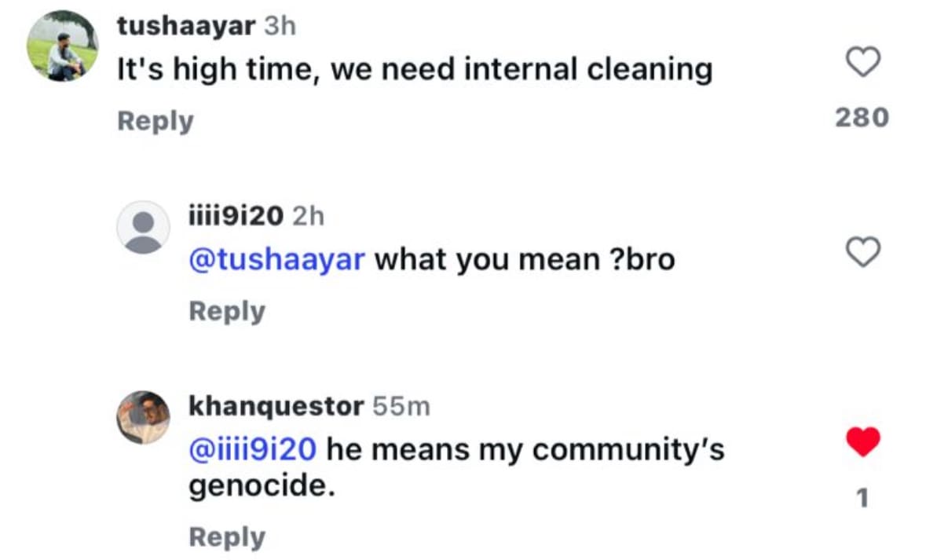The width and height of the screenshot is (926, 560).
Task: Open khanquestor's profile picture
Action: coord(143,417)
